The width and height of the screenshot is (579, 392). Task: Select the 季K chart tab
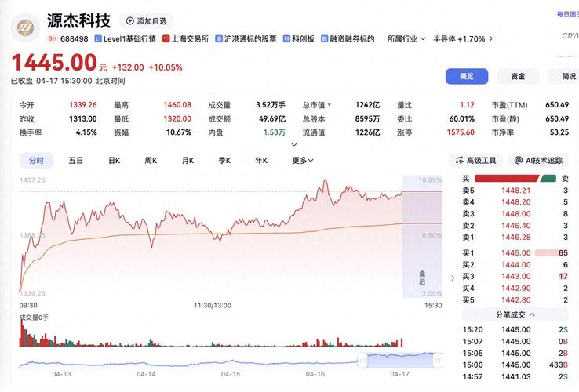[x=224, y=161]
